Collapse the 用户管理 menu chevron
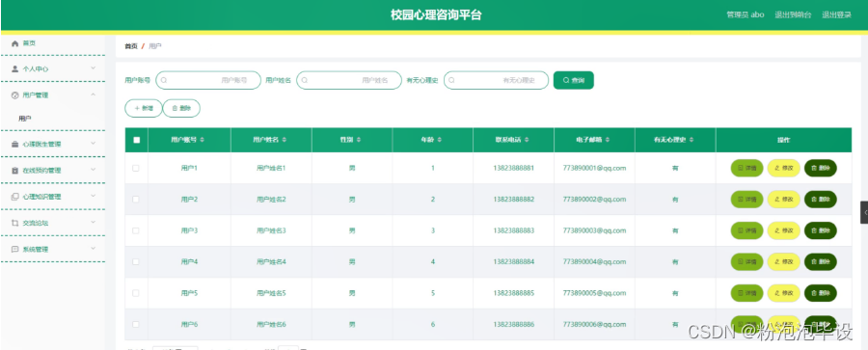This screenshot has width=868, height=350. (x=93, y=94)
